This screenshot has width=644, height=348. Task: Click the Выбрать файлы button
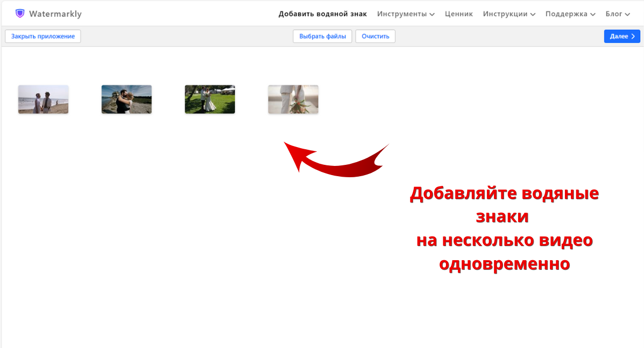322,36
